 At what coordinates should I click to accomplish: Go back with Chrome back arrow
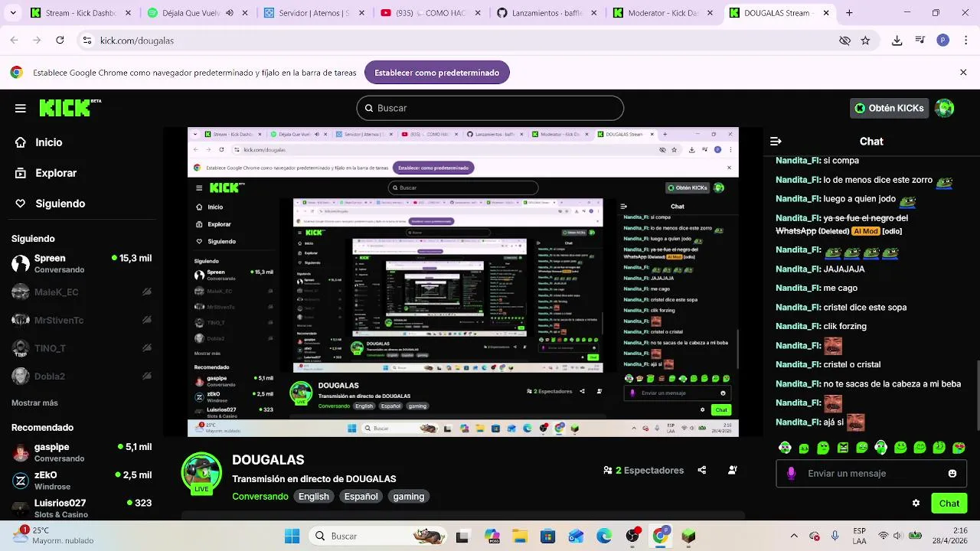(15, 40)
